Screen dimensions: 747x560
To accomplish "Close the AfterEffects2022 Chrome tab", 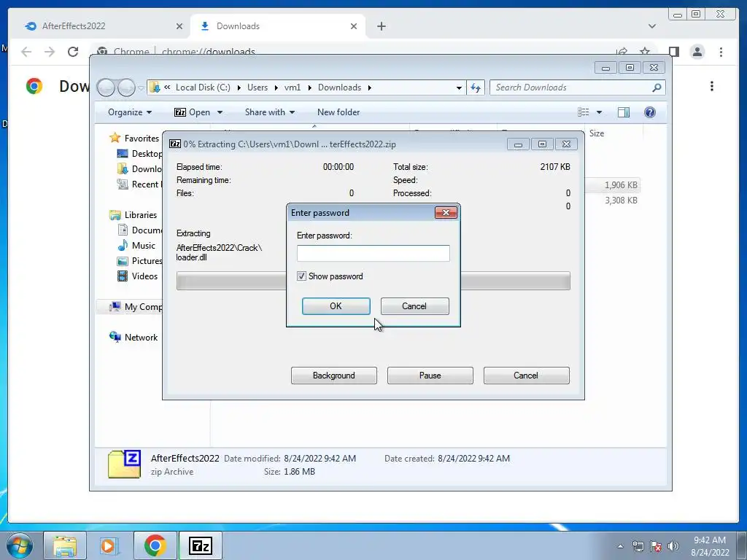I will tap(179, 26).
